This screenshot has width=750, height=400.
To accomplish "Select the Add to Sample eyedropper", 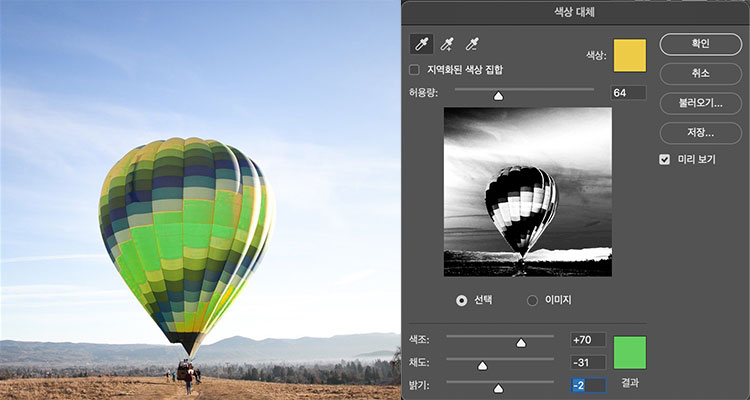I will pyautogui.click(x=447, y=44).
